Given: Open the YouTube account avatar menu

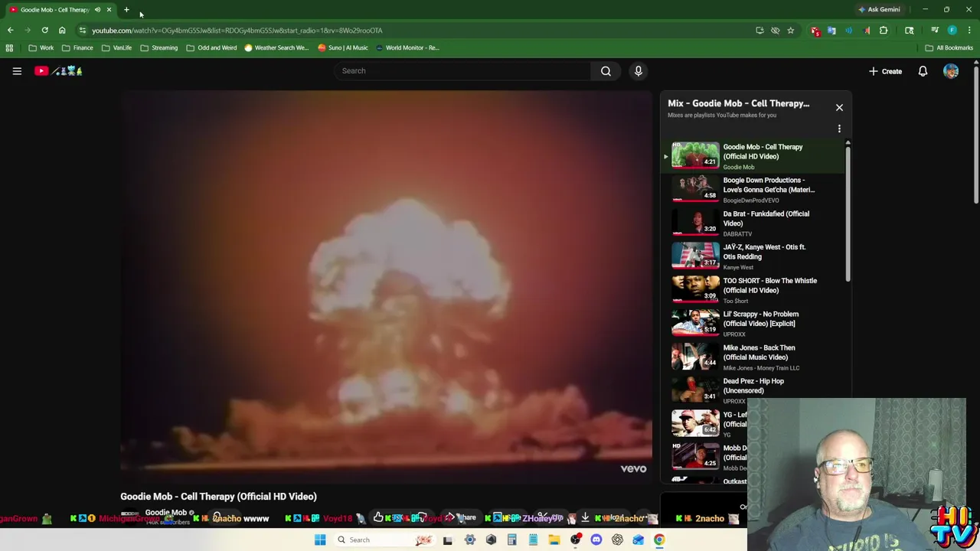Looking at the screenshot, I should (951, 71).
